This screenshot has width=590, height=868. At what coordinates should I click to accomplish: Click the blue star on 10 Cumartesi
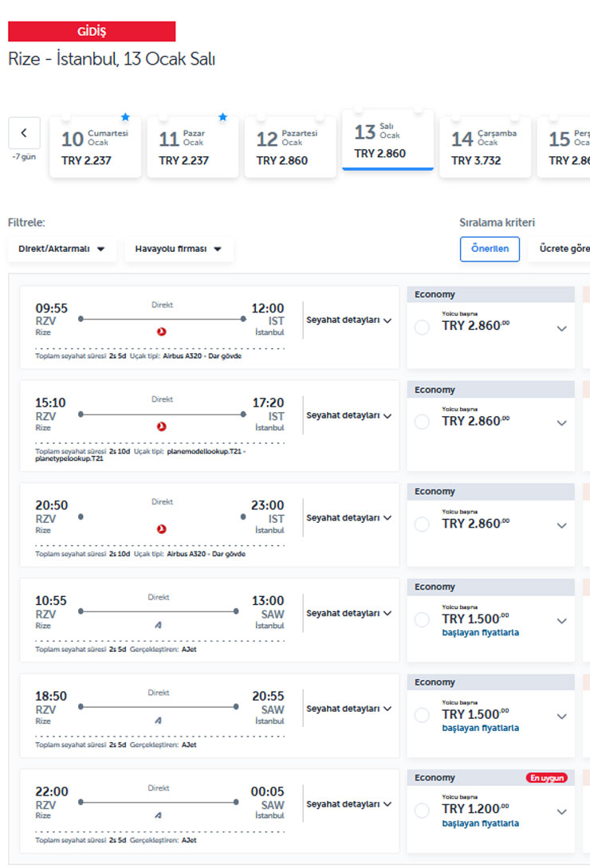pos(125,117)
